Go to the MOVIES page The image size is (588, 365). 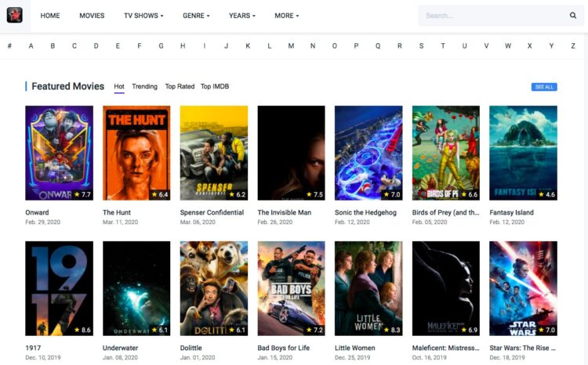[92, 16]
